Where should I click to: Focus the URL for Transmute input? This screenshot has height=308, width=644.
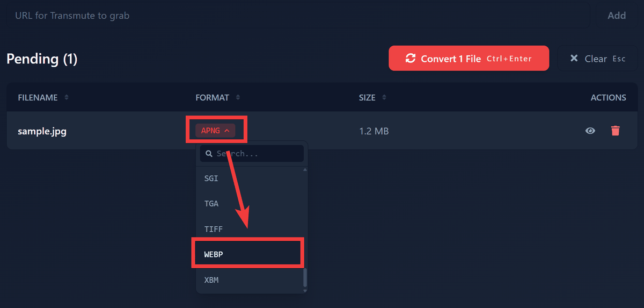(x=298, y=16)
